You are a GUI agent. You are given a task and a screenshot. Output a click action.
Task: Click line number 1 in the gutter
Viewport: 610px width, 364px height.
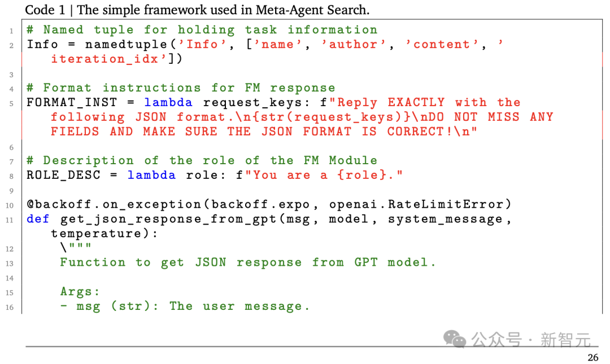coord(11,30)
